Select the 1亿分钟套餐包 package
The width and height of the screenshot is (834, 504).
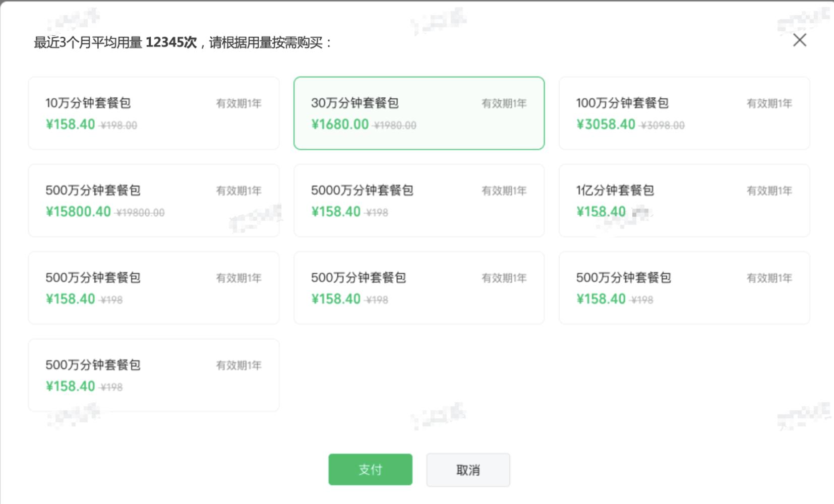(684, 200)
